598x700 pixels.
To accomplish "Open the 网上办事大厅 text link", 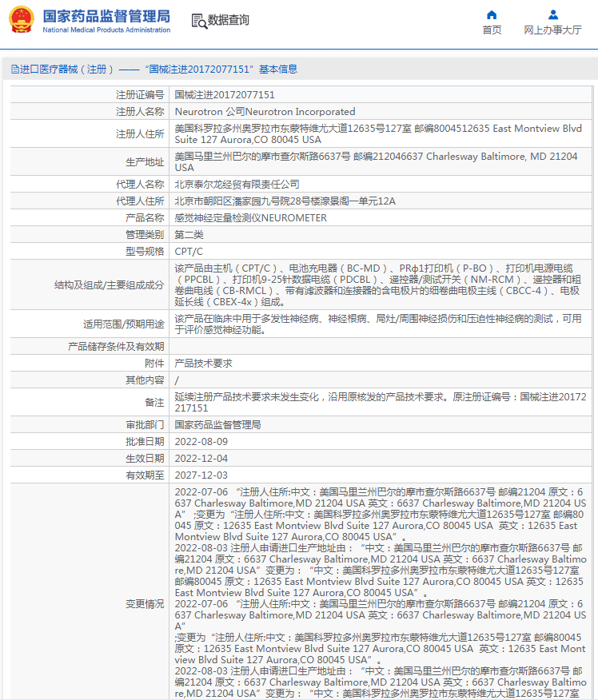I will coord(552,30).
